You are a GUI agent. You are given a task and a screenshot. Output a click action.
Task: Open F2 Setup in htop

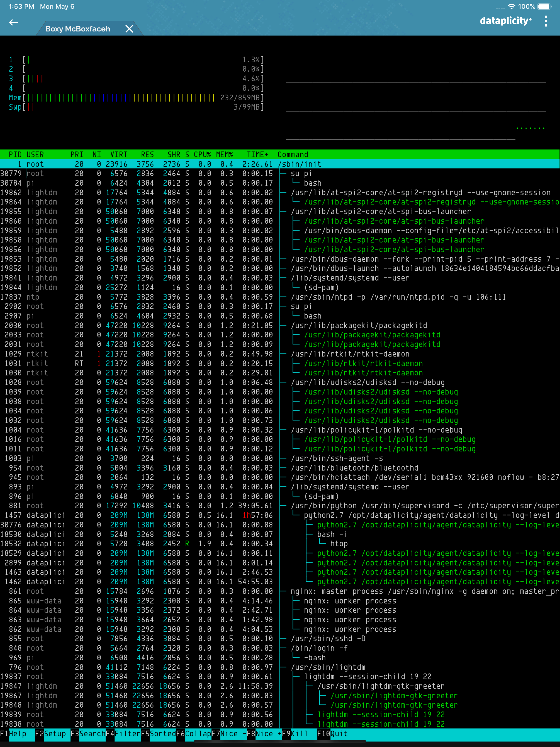55,734
